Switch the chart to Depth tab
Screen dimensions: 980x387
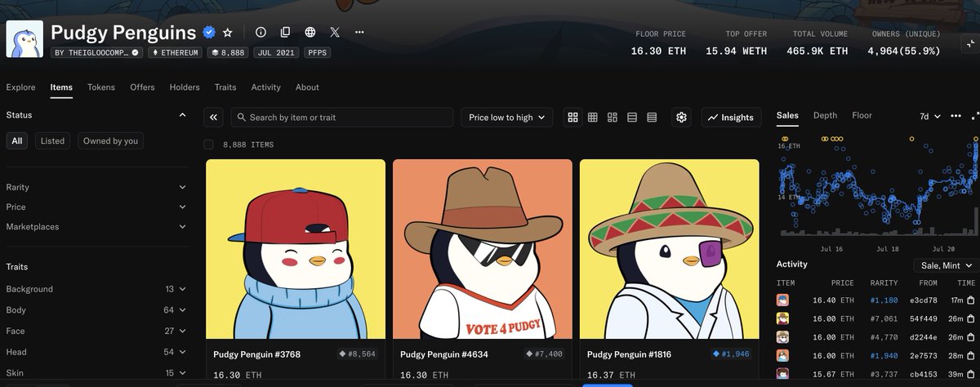point(825,116)
